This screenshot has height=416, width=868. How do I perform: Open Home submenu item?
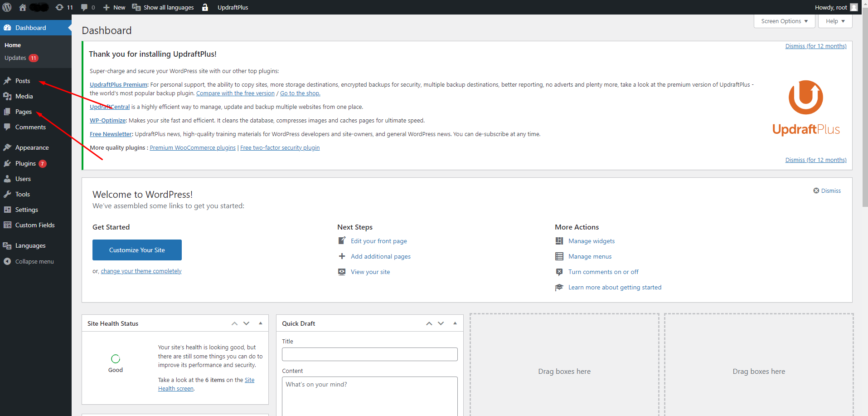[13, 45]
